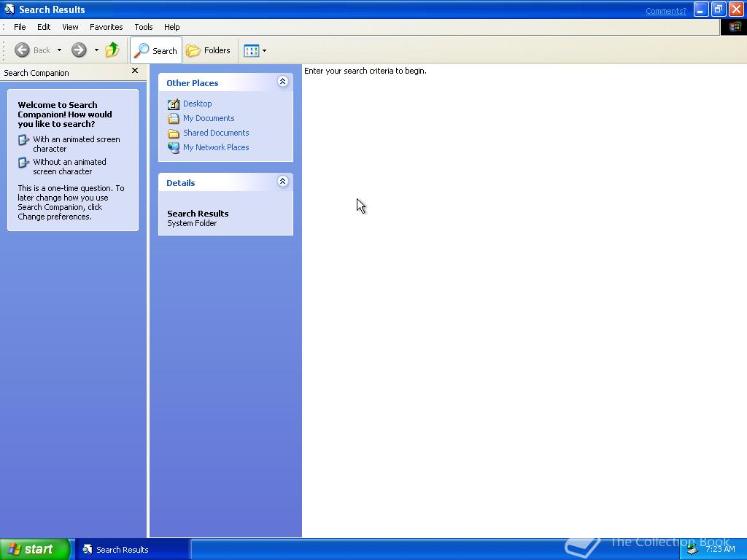Click the Windows flag logo throbber

coord(734,27)
